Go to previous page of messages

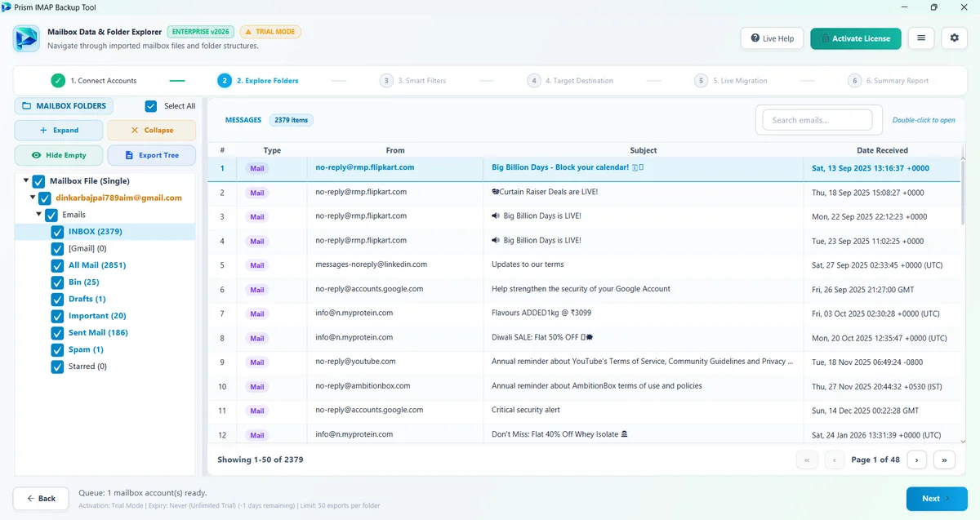[x=835, y=460]
